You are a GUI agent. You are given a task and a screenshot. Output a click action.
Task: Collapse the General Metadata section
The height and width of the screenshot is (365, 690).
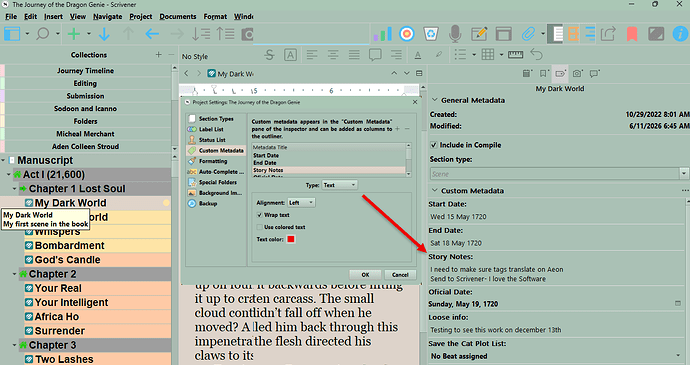point(434,100)
